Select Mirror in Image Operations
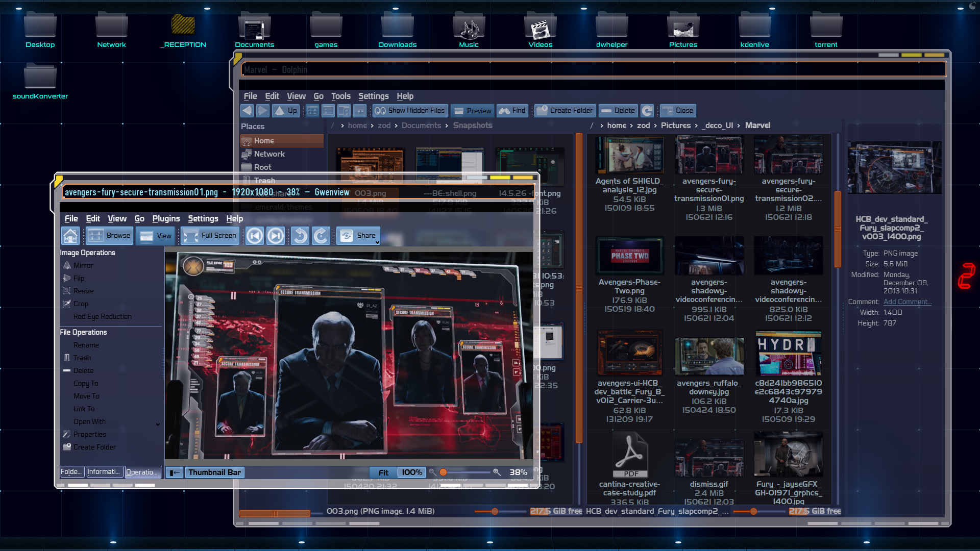The image size is (980, 551). click(x=78, y=265)
